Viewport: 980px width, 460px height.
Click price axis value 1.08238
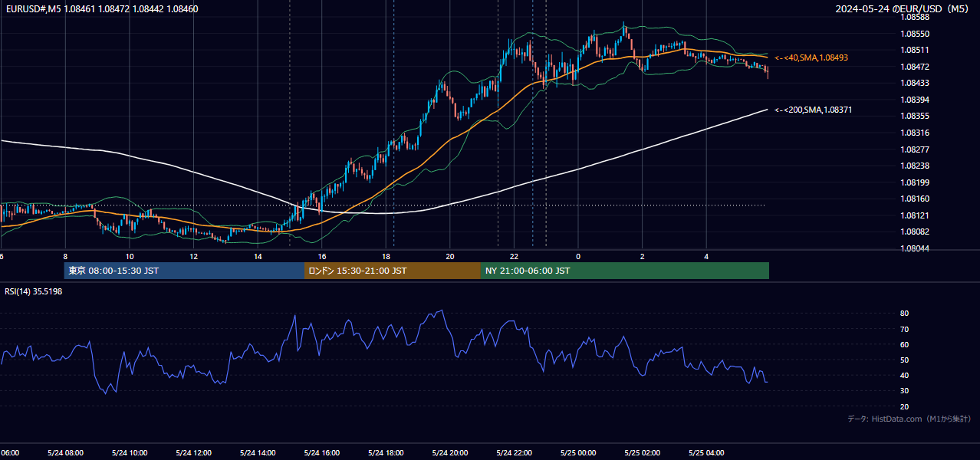tap(914, 166)
